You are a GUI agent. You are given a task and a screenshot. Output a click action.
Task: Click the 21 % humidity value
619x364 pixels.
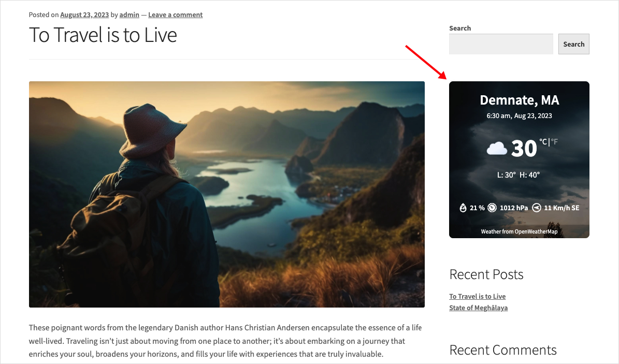[x=477, y=208]
